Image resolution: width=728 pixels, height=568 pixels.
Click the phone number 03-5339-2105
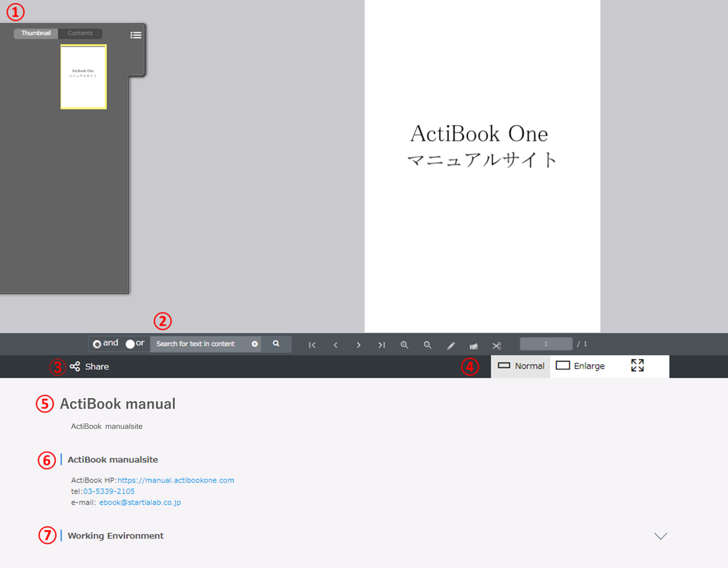tap(109, 491)
